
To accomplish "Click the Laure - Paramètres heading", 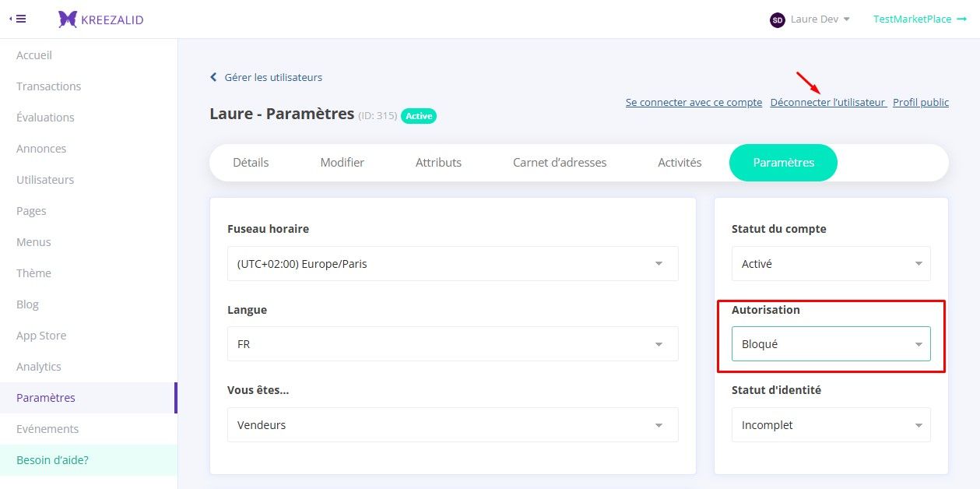I will tap(282, 114).
